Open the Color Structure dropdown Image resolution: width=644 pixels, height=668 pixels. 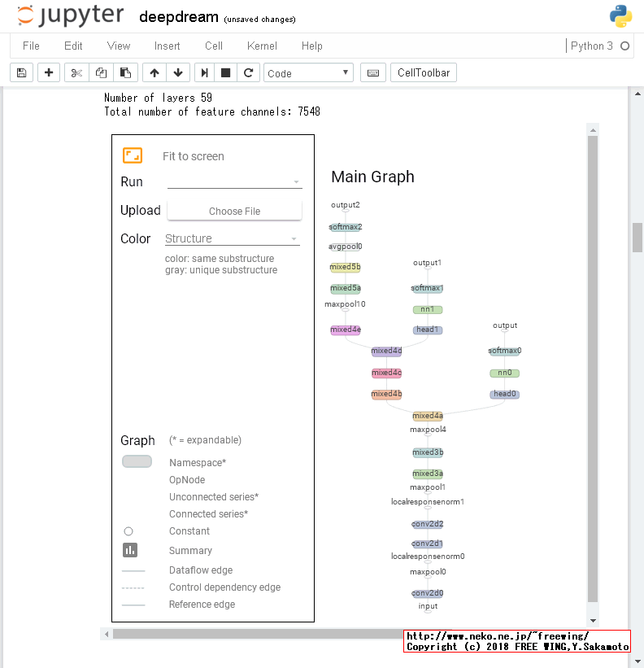point(233,238)
